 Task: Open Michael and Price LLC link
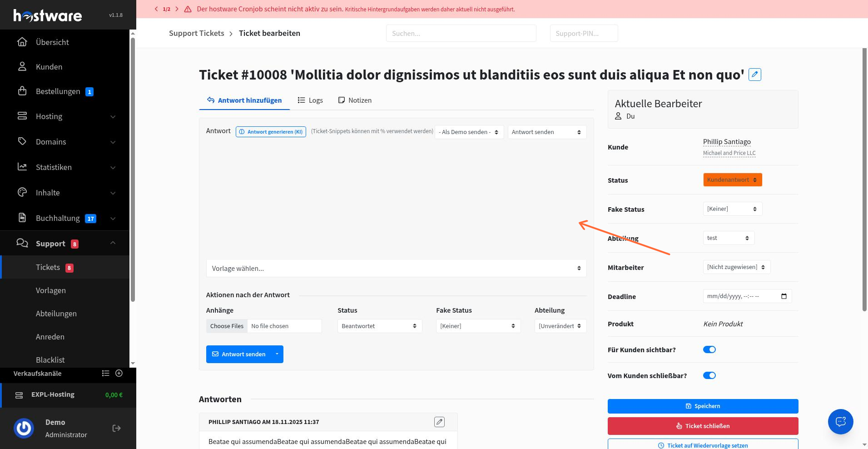729,153
